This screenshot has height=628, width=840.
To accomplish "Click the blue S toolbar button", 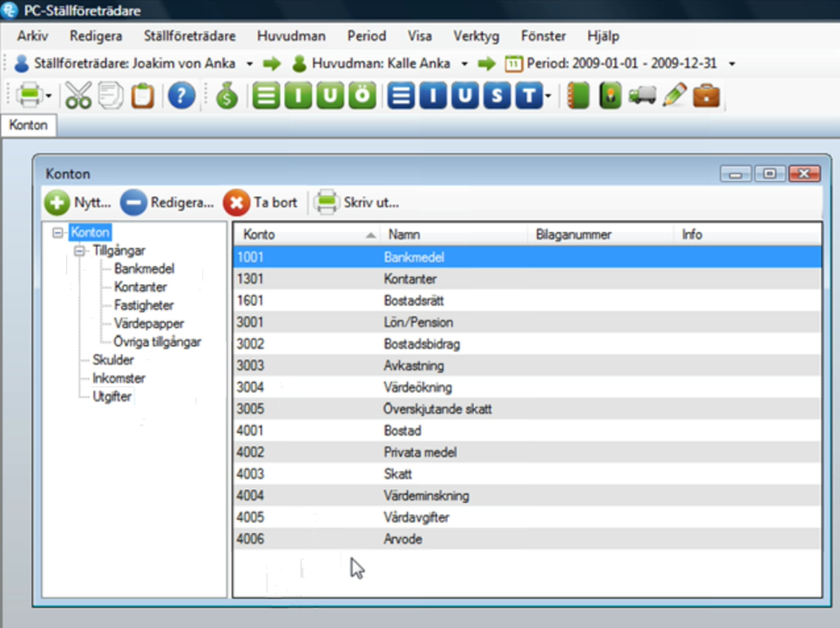I will point(497,95).
